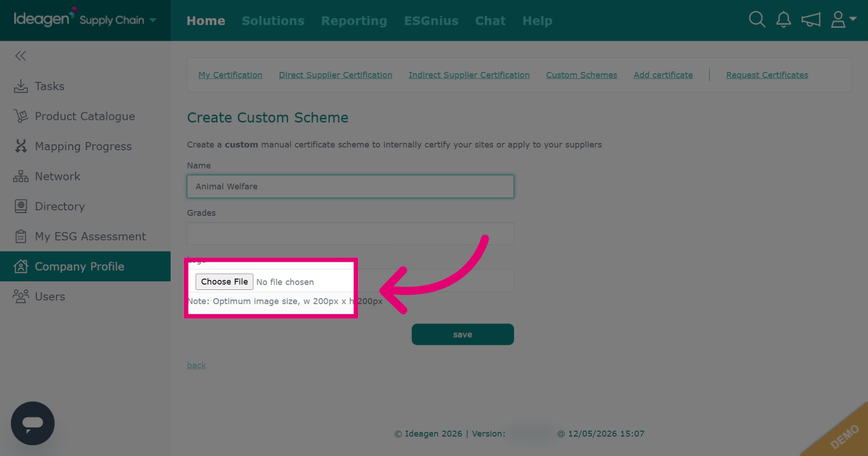Click the Add certificate link

pyautogui.click(x=663, y=75)
